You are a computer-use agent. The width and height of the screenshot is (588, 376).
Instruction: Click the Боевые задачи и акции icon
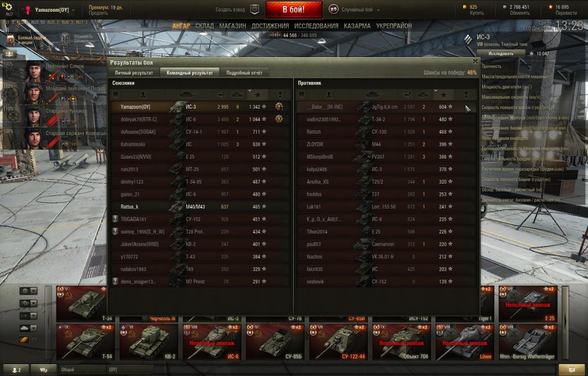tap(11, 40)
